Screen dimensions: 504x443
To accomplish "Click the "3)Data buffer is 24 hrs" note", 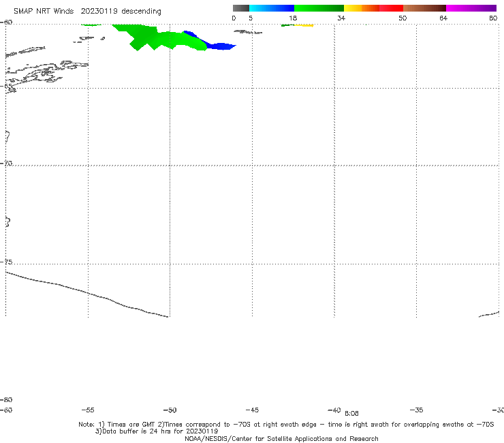I will [x=157, y=431].
